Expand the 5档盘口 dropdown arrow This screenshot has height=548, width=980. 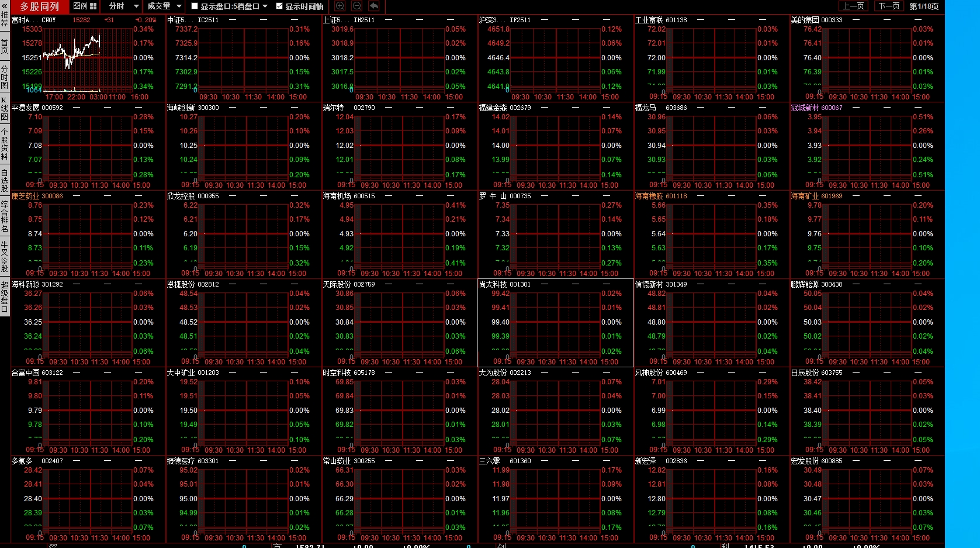tap(265, 6)
